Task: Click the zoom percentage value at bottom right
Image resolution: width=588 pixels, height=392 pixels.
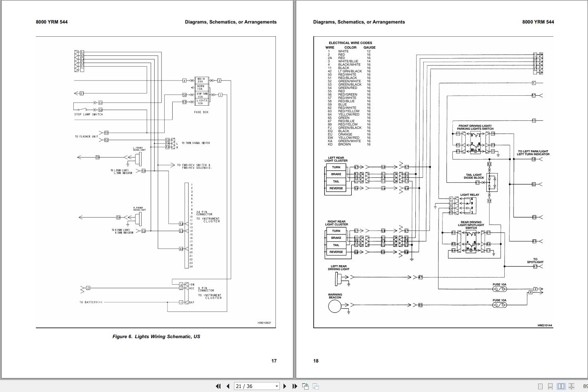Action: pyautogui.click(x=585, y=386)
